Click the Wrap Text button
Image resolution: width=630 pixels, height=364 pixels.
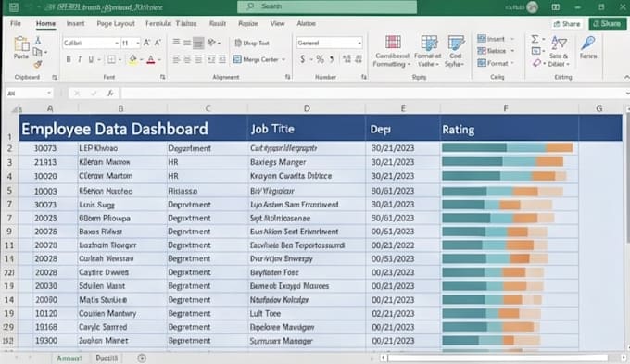pyautogui.click(x=252, y=43)
